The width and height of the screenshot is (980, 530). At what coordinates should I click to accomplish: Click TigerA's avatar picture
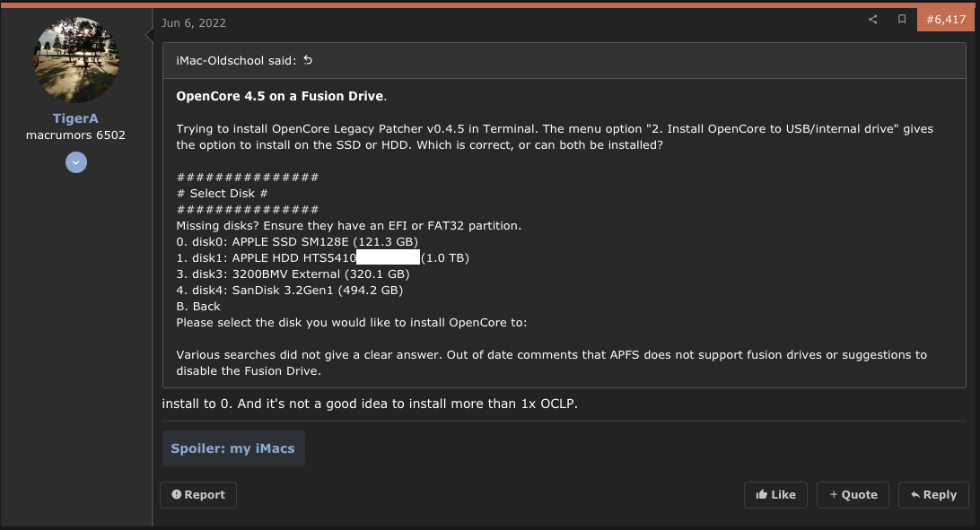(x=76, y=60)
